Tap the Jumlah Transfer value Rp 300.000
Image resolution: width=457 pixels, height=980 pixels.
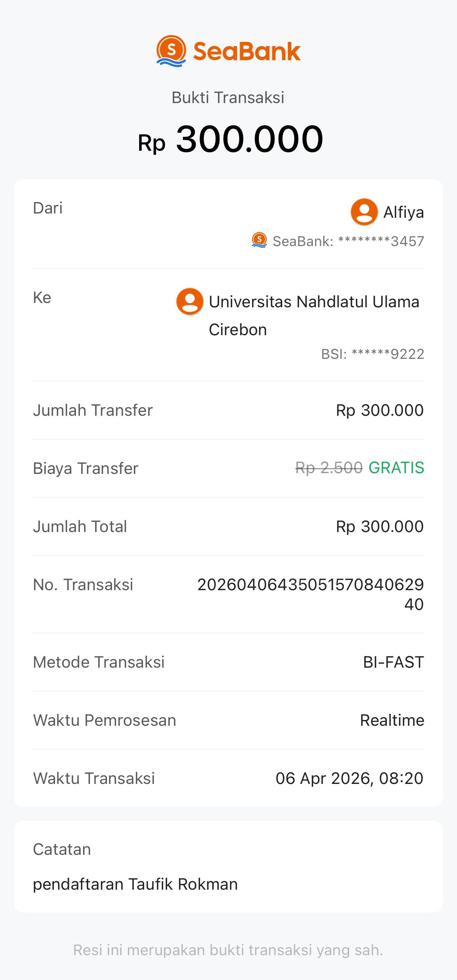[x=379, y=410]
